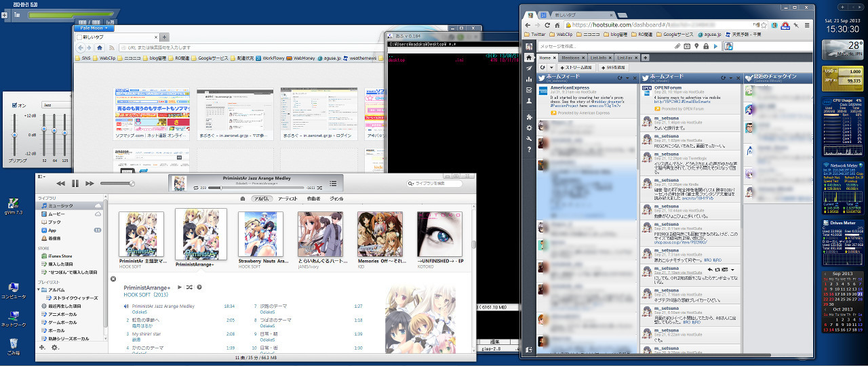Shuffle the PriministArrange+ album

coord(189,287)
